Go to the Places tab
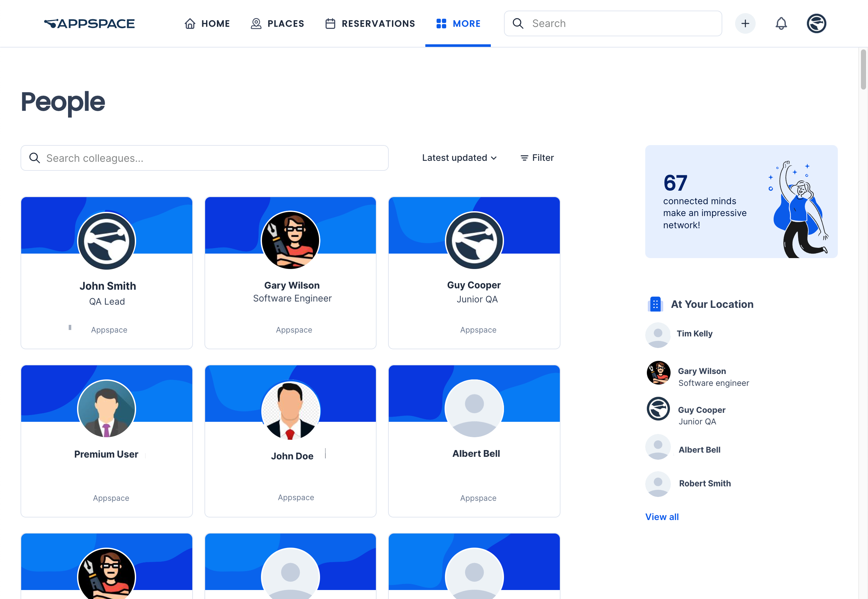The image size is (868, 599). (277, 24)
